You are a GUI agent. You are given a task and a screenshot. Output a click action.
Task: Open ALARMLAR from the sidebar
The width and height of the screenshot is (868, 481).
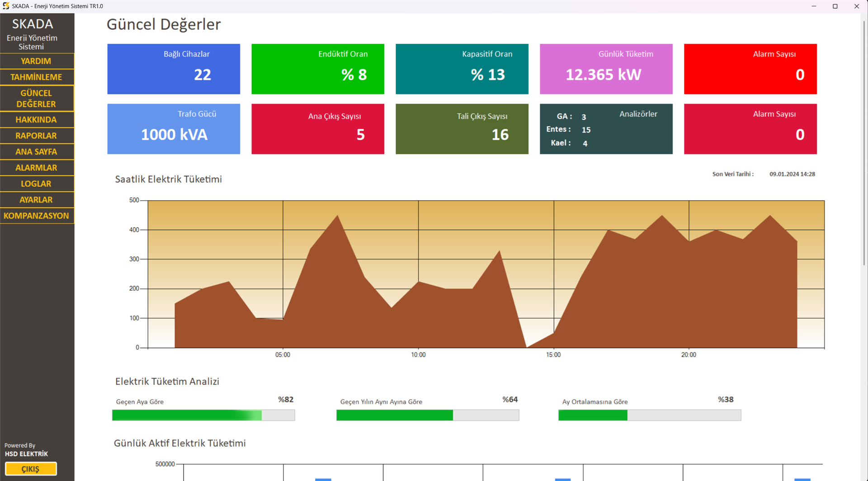point(36,168)
